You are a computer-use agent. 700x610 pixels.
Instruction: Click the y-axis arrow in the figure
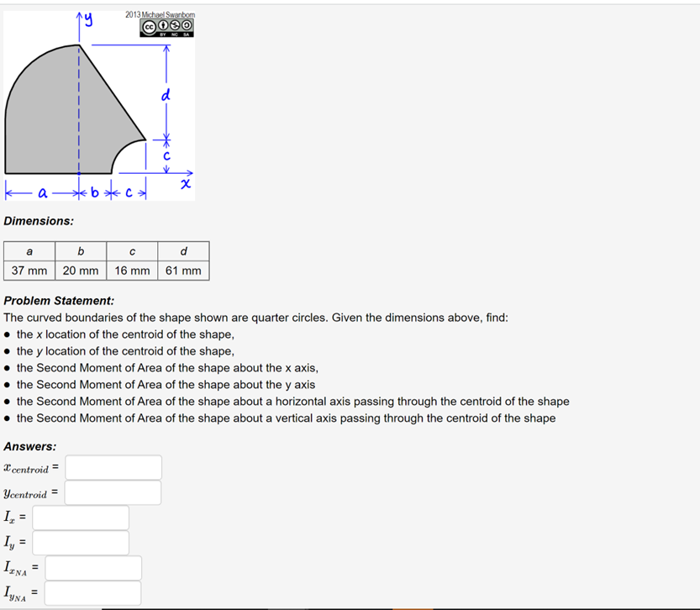click(77, 15)
